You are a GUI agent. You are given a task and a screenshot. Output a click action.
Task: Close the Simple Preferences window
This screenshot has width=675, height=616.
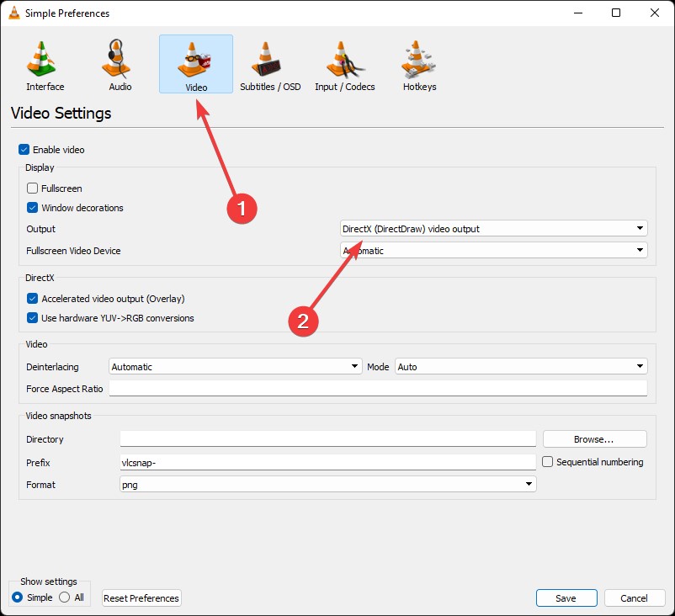(654, 13)
